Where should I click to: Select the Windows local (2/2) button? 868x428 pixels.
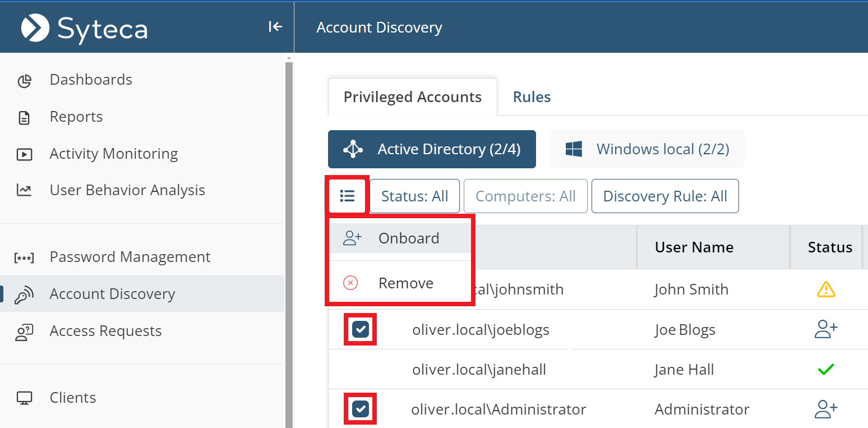tap(647, 149)
